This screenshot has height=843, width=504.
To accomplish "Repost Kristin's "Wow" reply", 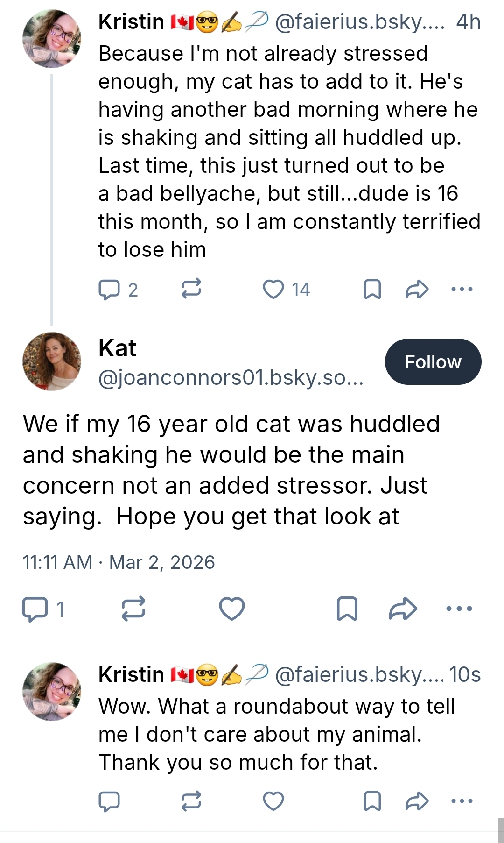I will [191, 801].
